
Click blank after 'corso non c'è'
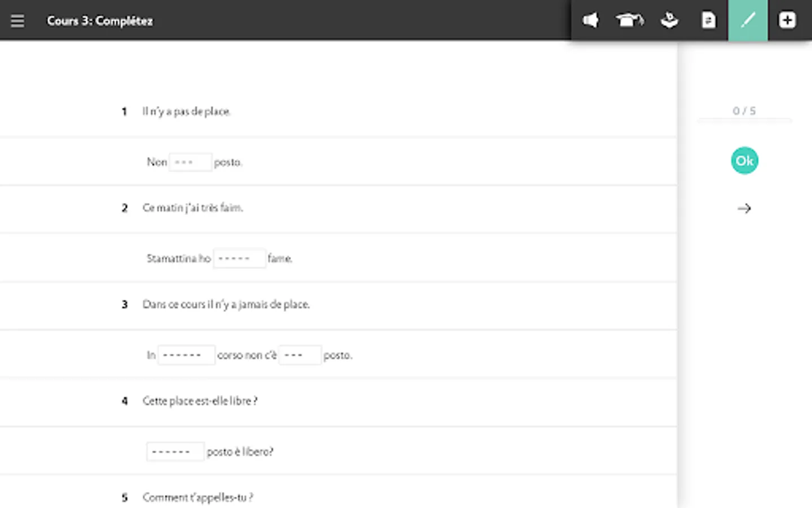pyautogui.click(x=299, y=355)
